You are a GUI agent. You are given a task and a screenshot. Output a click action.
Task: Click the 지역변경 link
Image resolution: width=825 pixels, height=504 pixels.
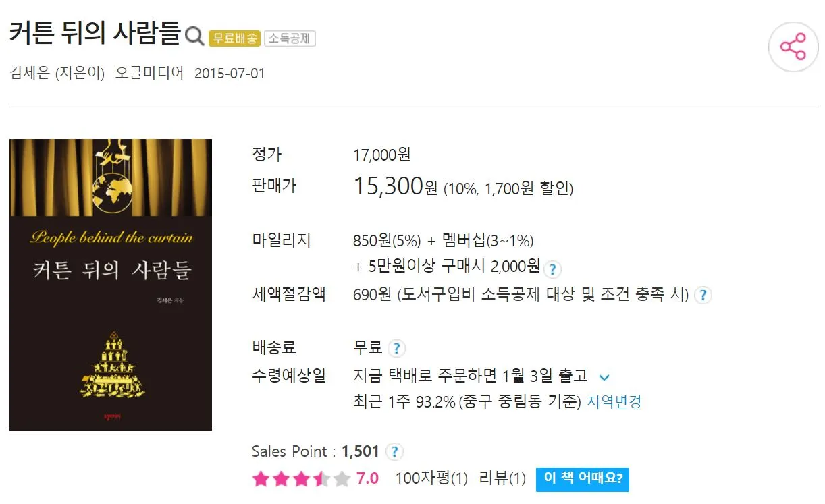pyautogui.click(x=614, y=402)
